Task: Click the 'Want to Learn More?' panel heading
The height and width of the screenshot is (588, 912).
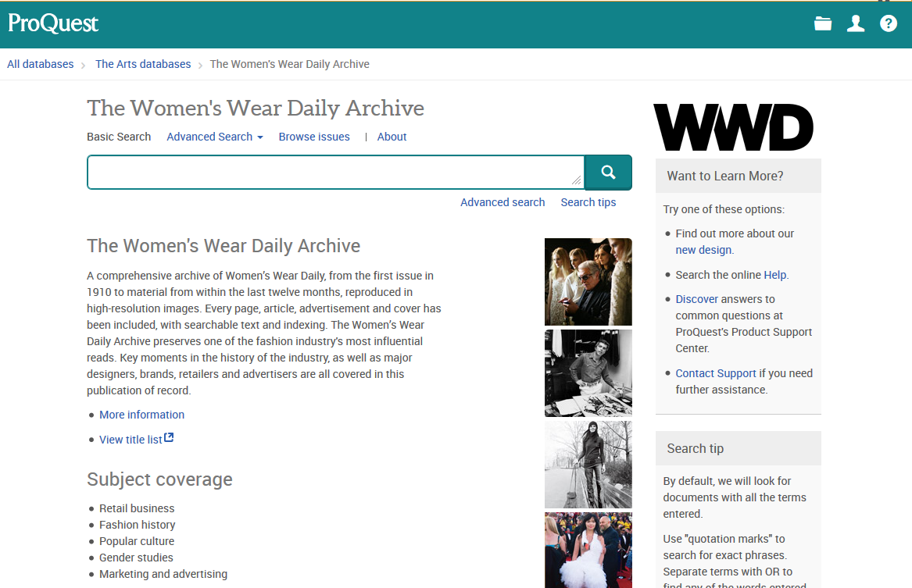Action: (x=724, y=176)
